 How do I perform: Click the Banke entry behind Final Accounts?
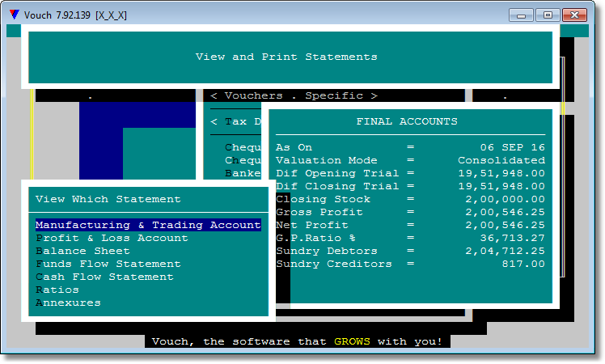point(243,173)
